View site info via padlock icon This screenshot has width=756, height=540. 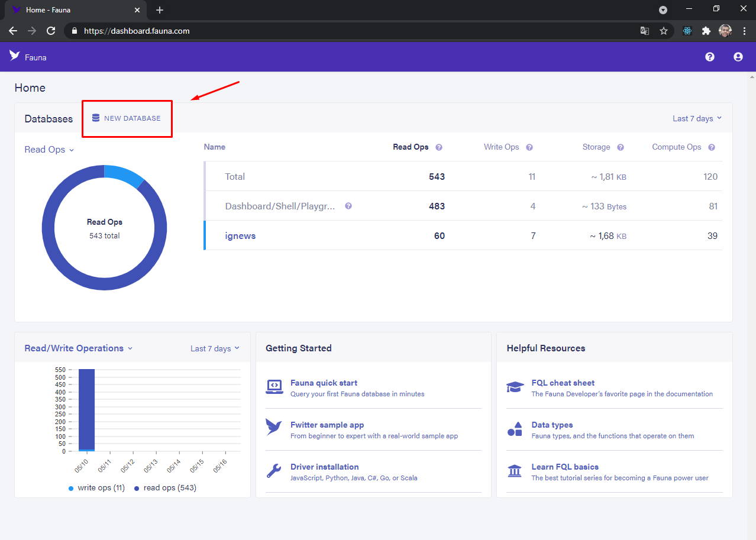pos(74,31)
